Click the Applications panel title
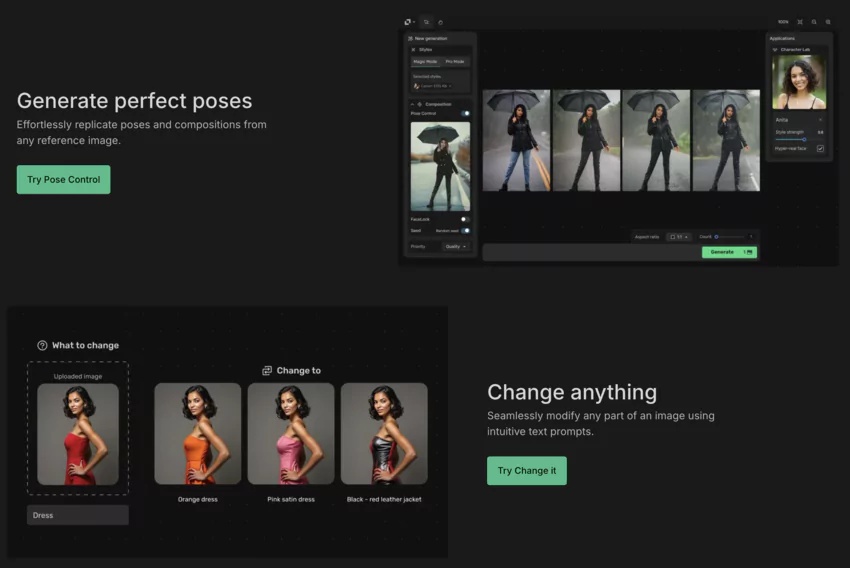 782,38
